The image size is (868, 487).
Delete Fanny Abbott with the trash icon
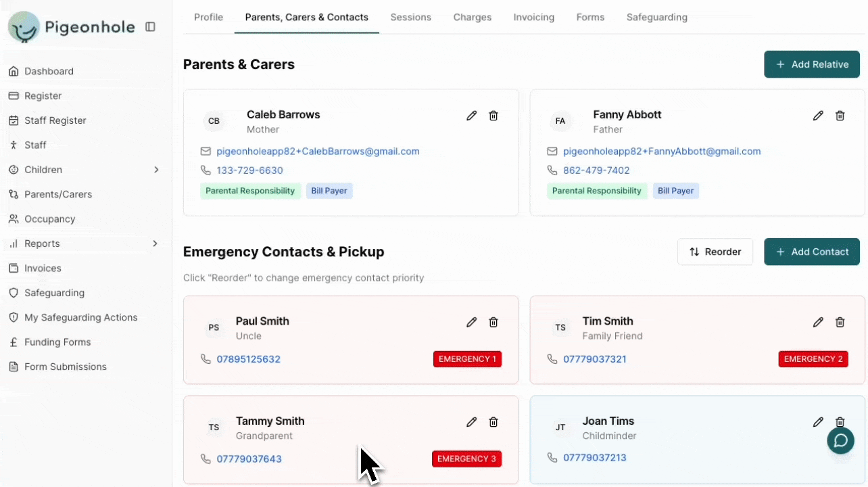coord(840,116)
